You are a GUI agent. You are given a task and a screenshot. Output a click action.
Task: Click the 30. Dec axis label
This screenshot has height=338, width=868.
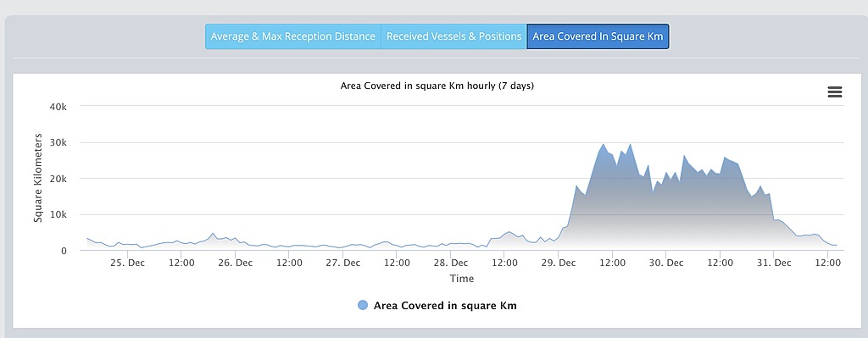[666, 263]
